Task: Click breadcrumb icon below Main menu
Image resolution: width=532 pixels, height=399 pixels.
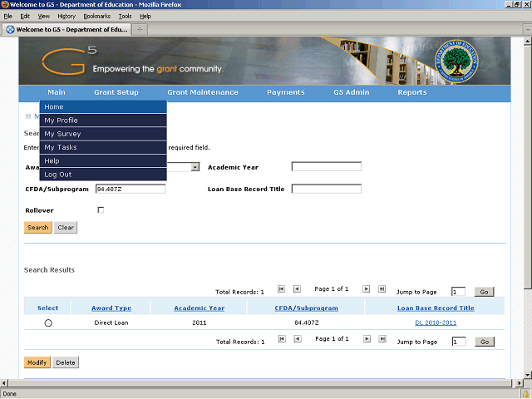Action: [28, 116]
